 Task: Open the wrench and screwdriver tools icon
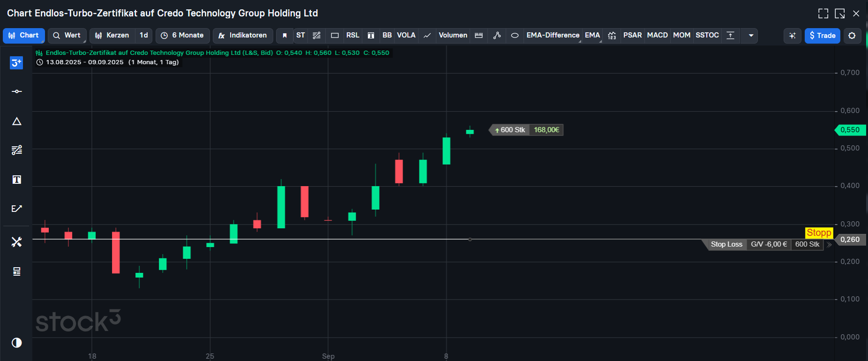(17, 242)
